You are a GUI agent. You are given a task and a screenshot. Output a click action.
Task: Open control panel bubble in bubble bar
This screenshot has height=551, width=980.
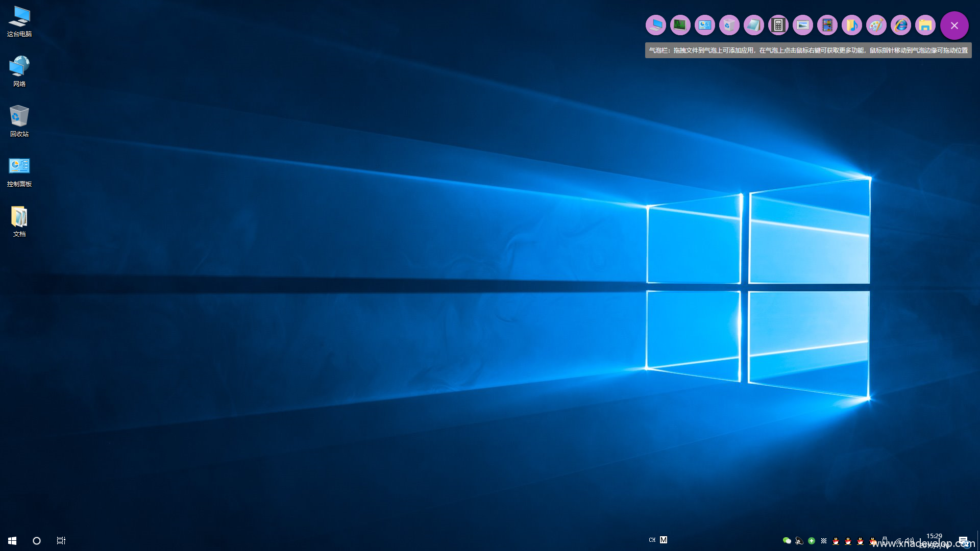click(704, 25)
